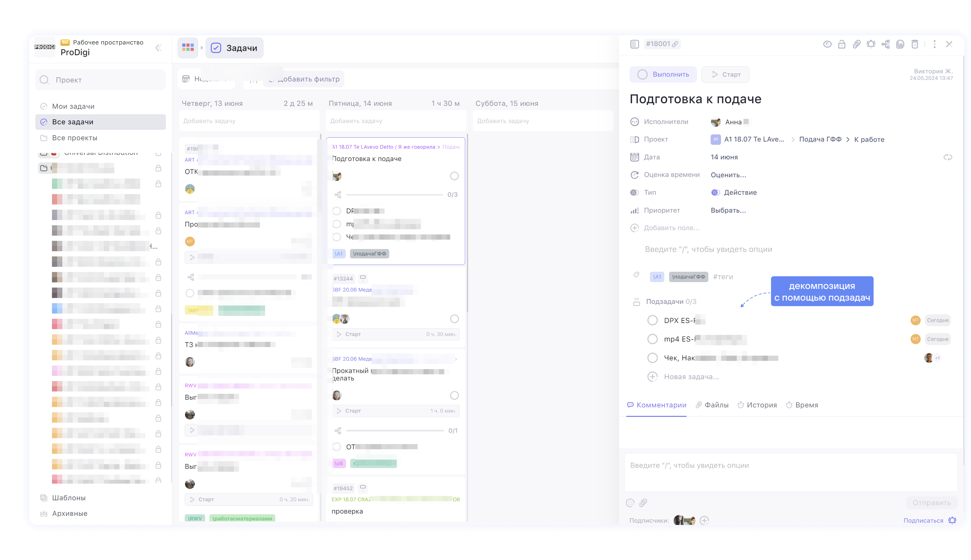The height and width of the screenshot is (560, 971).
Task: Duplicate the task with the copy icon
Action: pos(900,44)
